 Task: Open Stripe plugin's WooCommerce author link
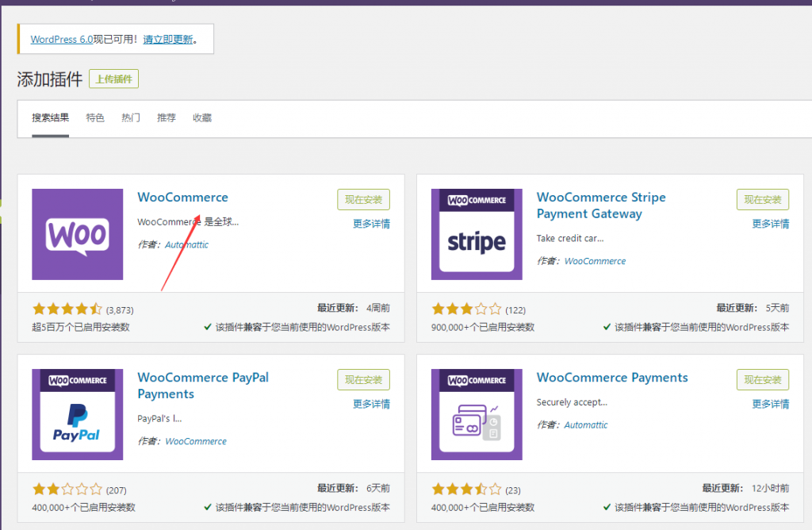pyautogui.click(x=595, y=261)
